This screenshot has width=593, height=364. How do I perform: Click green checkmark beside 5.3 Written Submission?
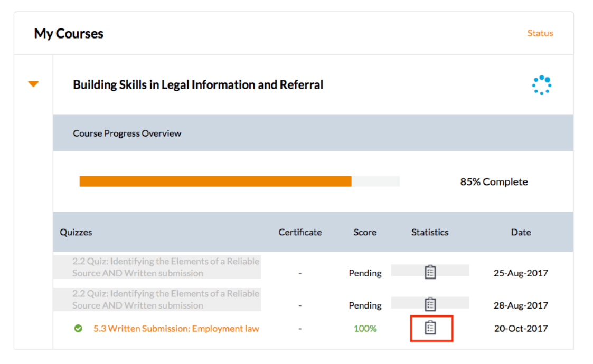tap(78, 329)
